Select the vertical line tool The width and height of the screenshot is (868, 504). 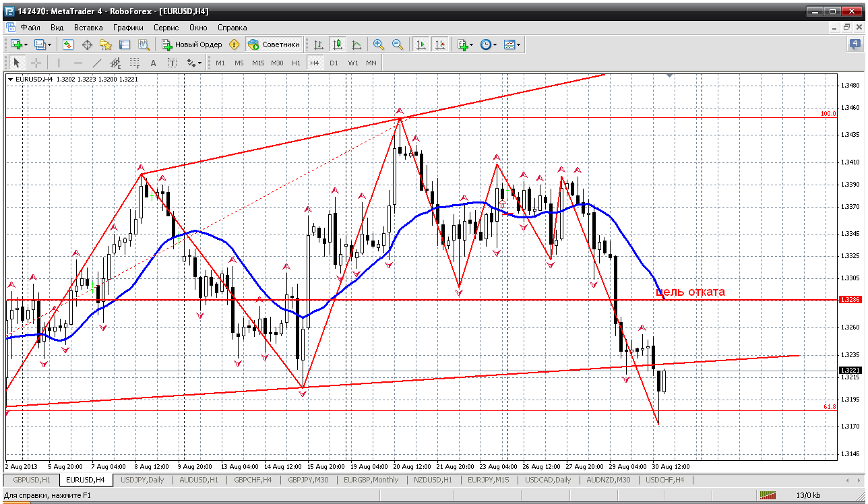[x=59, y=63]
